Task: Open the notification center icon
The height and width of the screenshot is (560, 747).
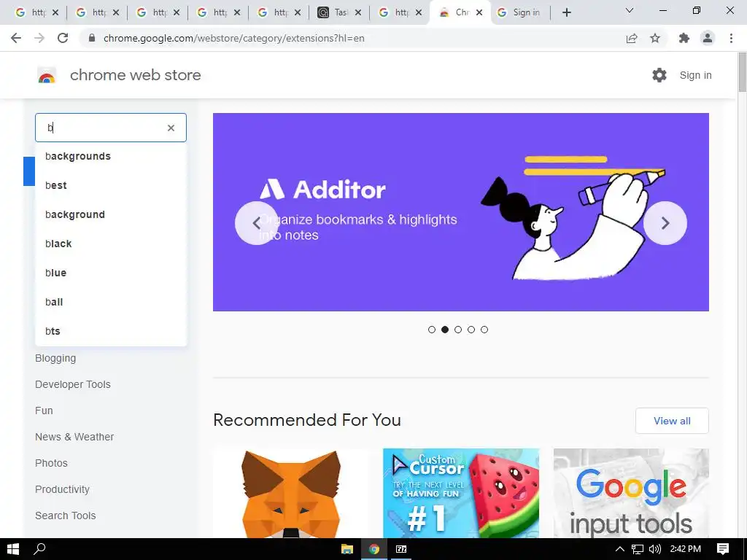Action: 723,549
